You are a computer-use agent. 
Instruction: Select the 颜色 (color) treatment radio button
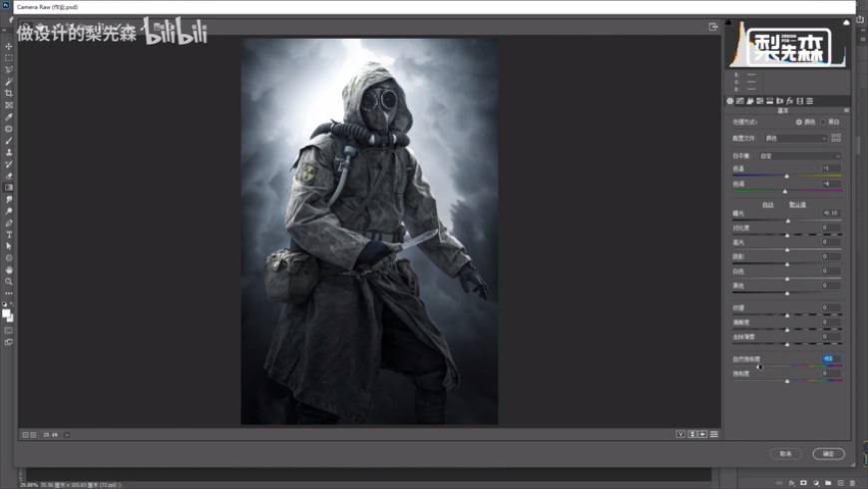798,122
